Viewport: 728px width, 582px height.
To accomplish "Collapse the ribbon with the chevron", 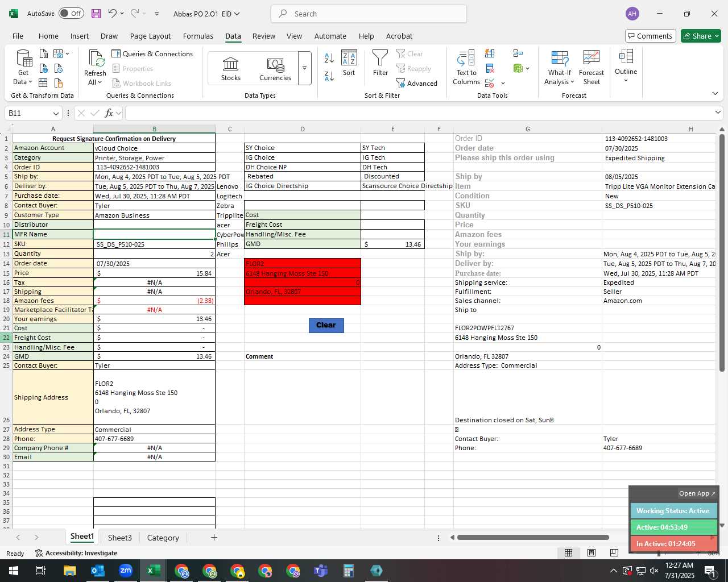I will 715,94.
